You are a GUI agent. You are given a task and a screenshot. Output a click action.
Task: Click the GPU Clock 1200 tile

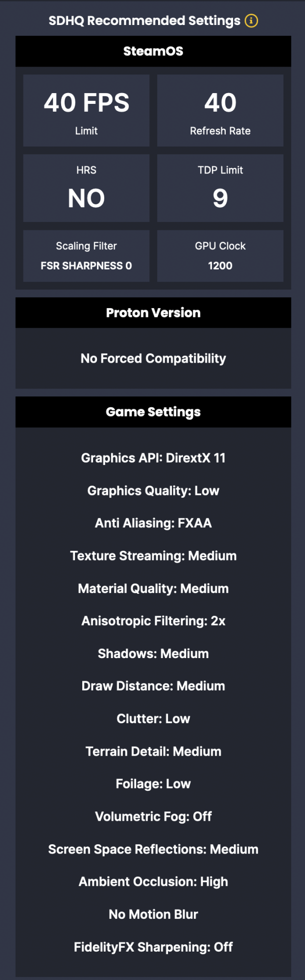click(220, 256)
